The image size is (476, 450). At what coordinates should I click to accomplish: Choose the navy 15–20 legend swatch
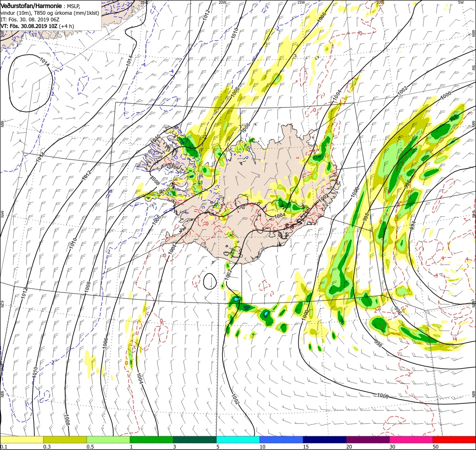[325, 440]
